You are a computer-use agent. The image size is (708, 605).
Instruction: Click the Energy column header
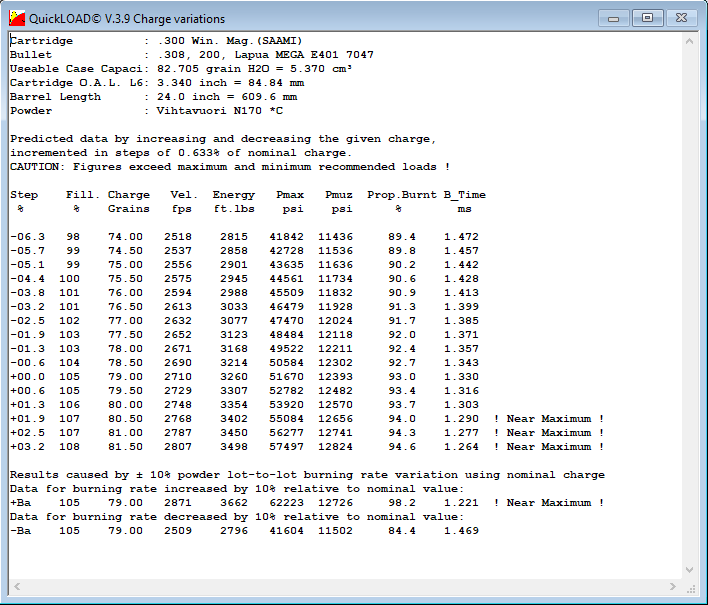[x=234, y=195]
